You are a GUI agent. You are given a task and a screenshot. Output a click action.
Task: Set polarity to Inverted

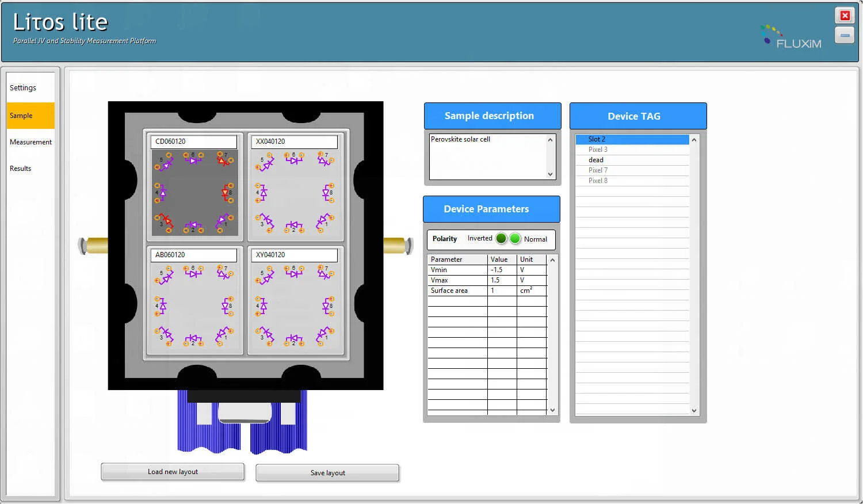point(501,238)
